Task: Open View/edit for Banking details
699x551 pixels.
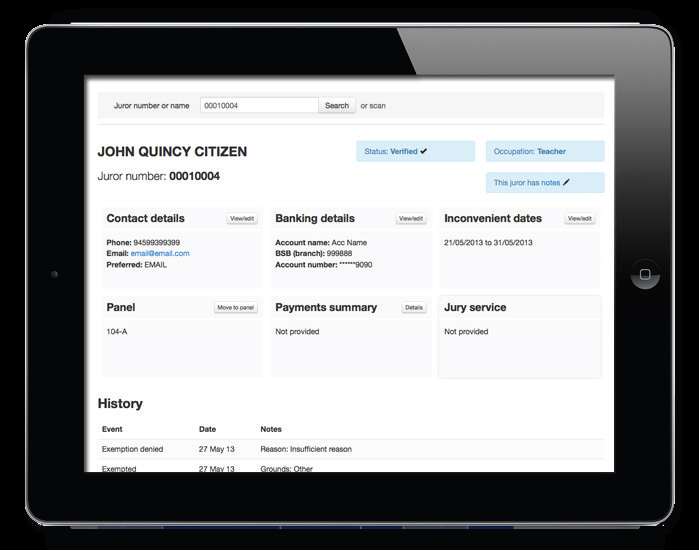Action: coord(411,218)
